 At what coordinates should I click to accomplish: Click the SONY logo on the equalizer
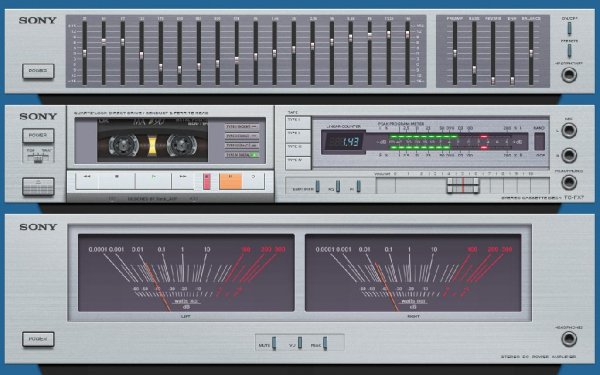38,20
